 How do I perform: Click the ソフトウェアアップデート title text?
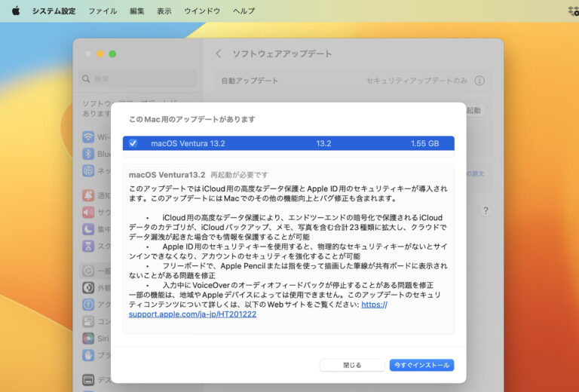coord(282,54)
